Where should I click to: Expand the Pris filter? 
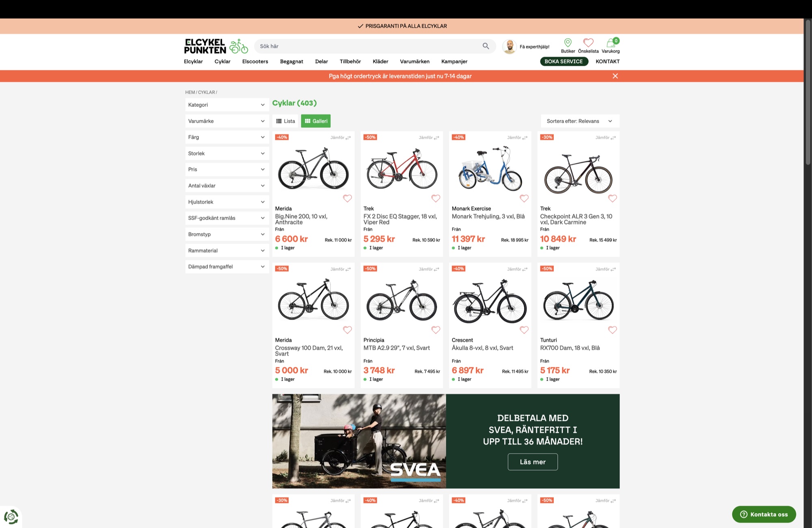point(227,169)
